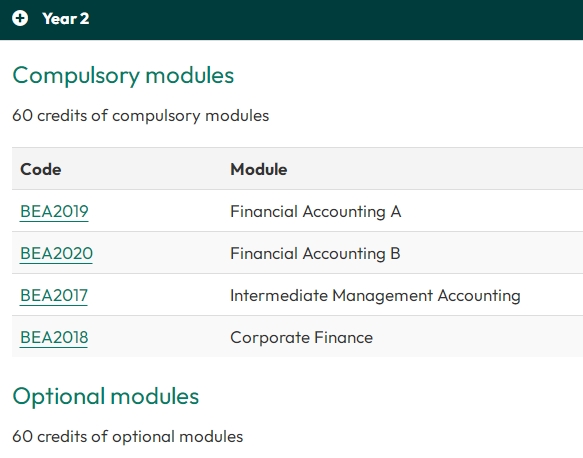Click Intermediate Management Accounting module name
Screen dimensions: 583x458
coord(375,296)
